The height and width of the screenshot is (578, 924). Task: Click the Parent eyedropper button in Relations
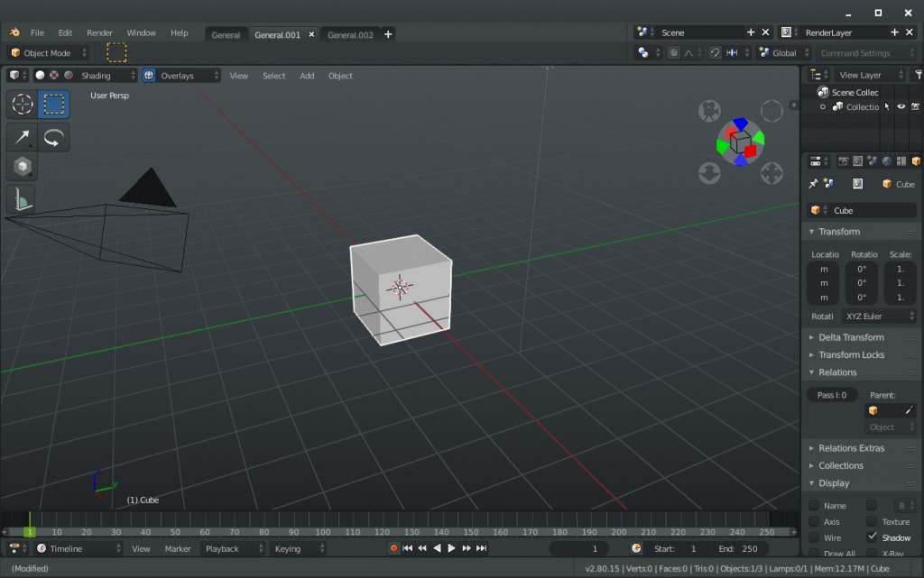click(x=909, y=409)
